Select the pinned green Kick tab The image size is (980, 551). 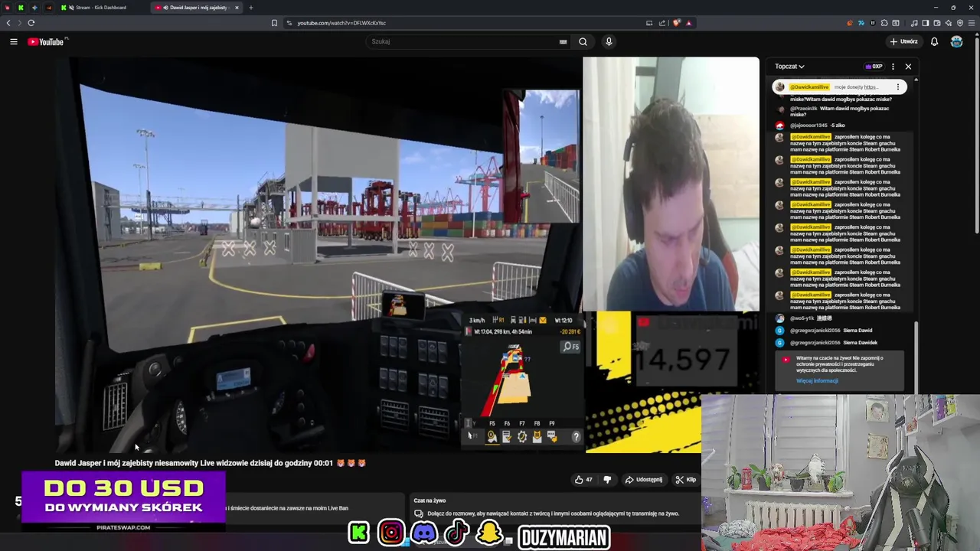[21, 8]
